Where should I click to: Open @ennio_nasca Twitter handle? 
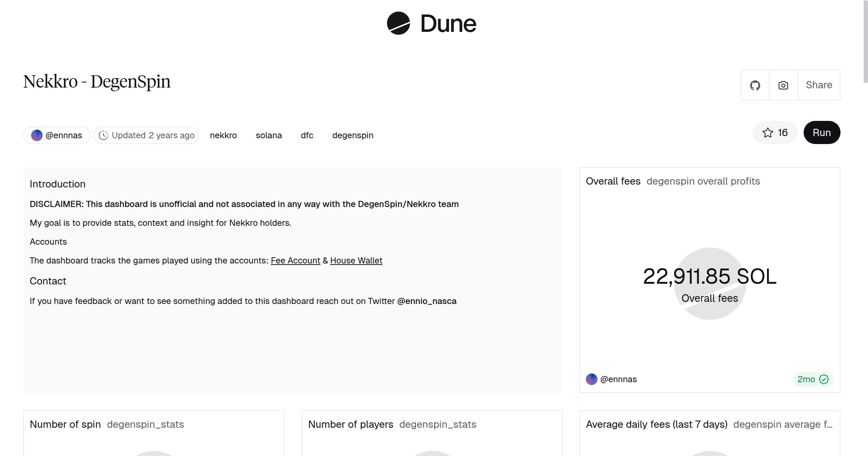click(427, 301)
